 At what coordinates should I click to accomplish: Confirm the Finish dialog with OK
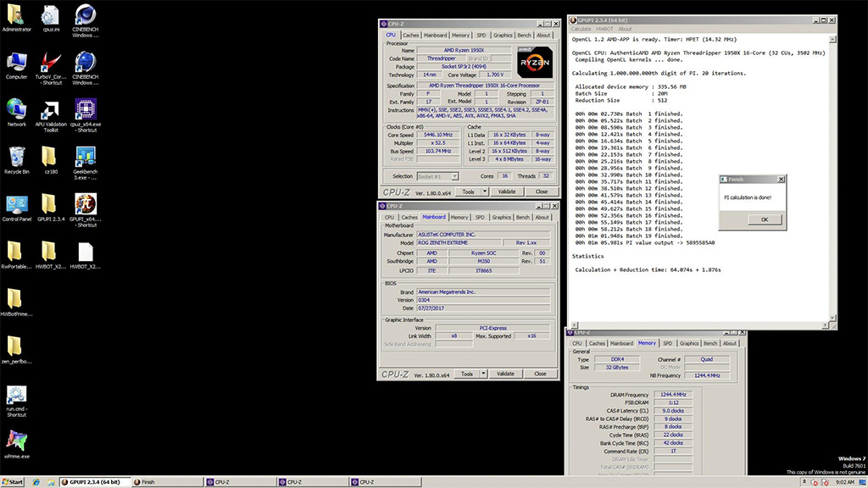tap(765, 219)
